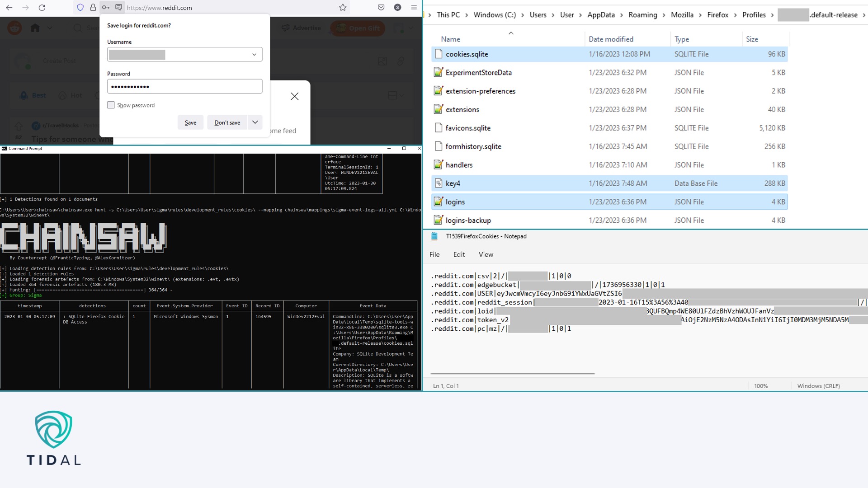Bookmark page with star icon
The height and width of the screenshot is (488, 868).
click(343, 8)
